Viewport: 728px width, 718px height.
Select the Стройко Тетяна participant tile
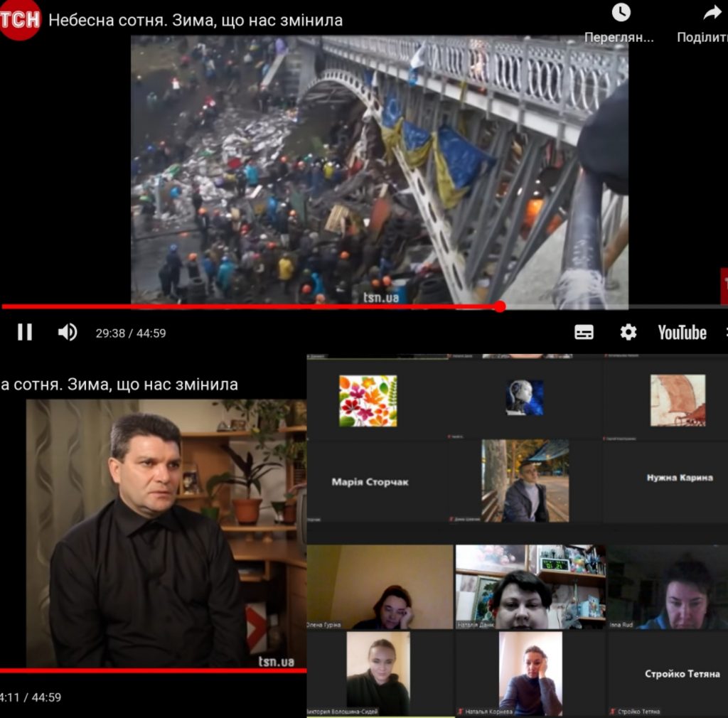click(681, 673)
